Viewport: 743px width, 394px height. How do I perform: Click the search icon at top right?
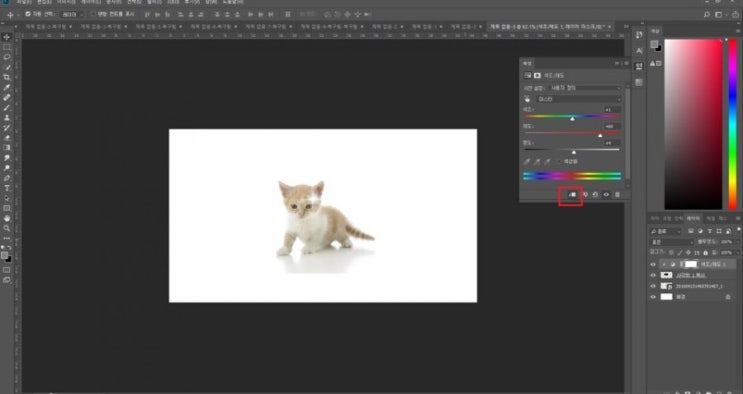point(707,15)
